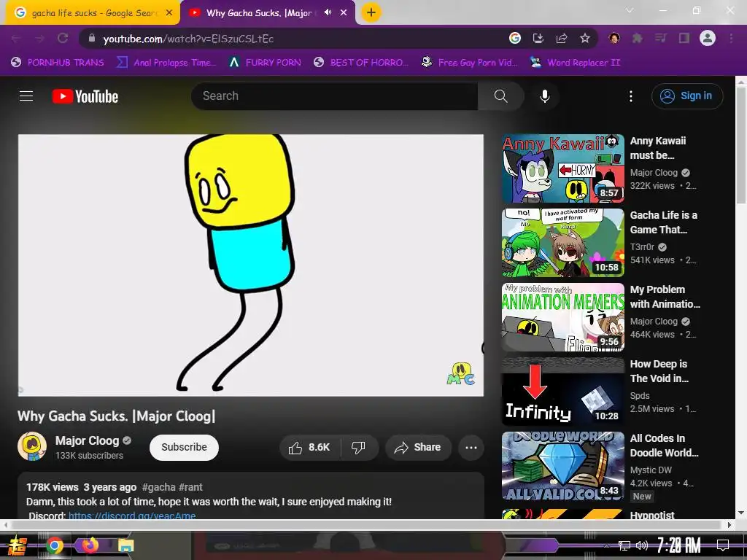The image size is (747, 560).
Task: Click the Google icon in address bar
Action: (515, 39)
